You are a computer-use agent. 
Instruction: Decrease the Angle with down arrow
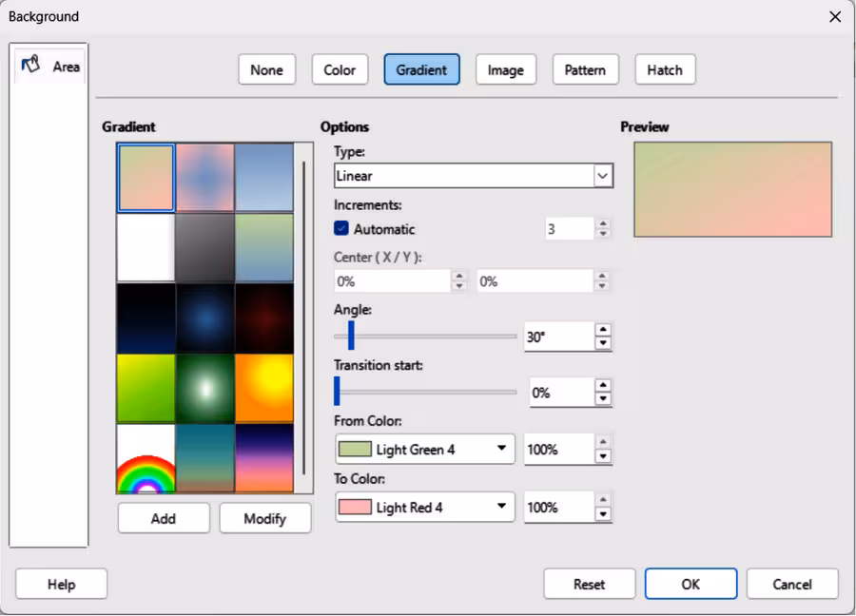[x=603, y=343]
